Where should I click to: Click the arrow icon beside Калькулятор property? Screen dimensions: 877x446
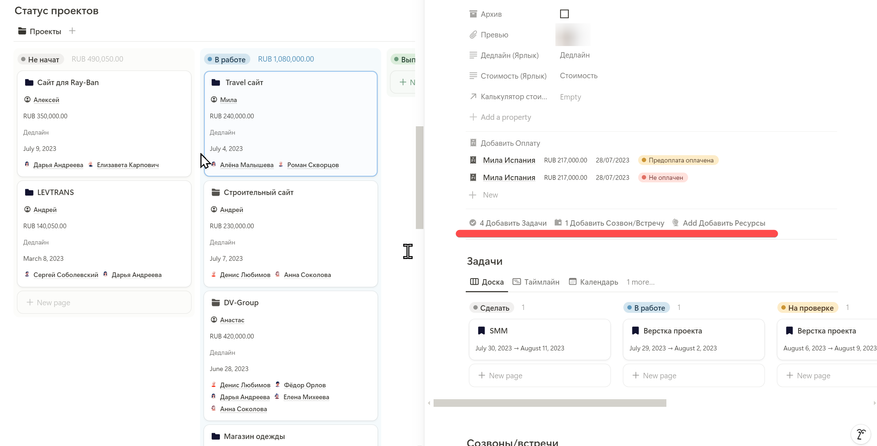(x=473, y=97)
